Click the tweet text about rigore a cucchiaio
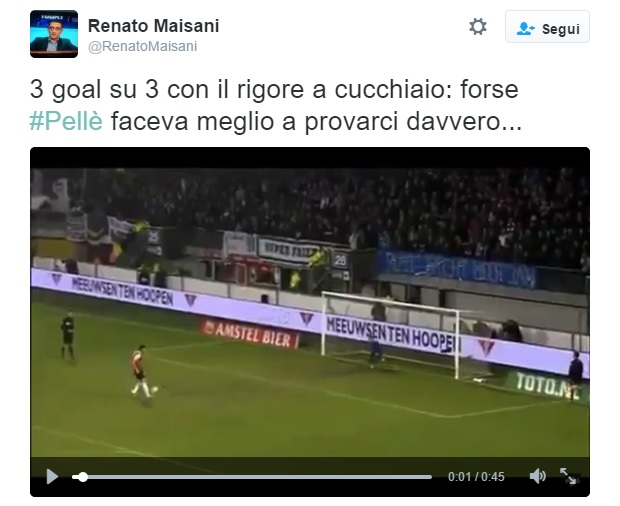The image size is (620, 506). 276,105
